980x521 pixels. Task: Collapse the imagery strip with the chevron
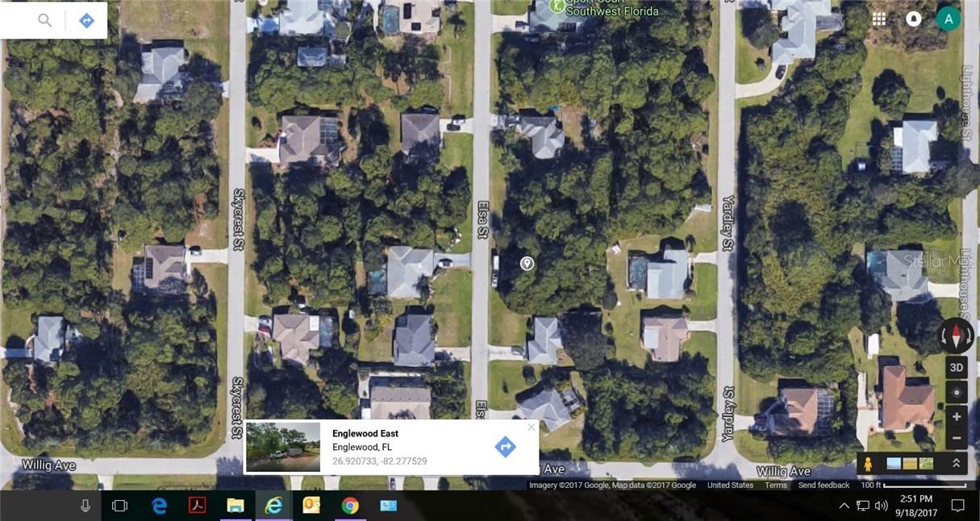[x=954, y=461]
